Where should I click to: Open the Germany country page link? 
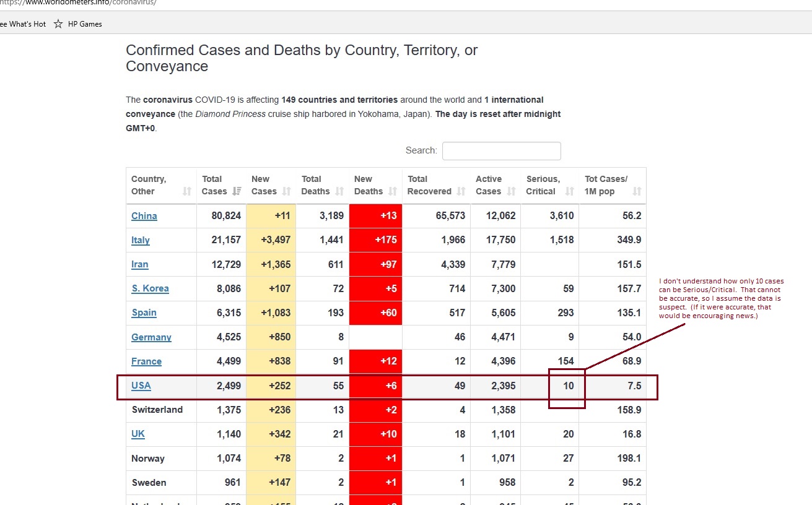click(x=151, y=337)
